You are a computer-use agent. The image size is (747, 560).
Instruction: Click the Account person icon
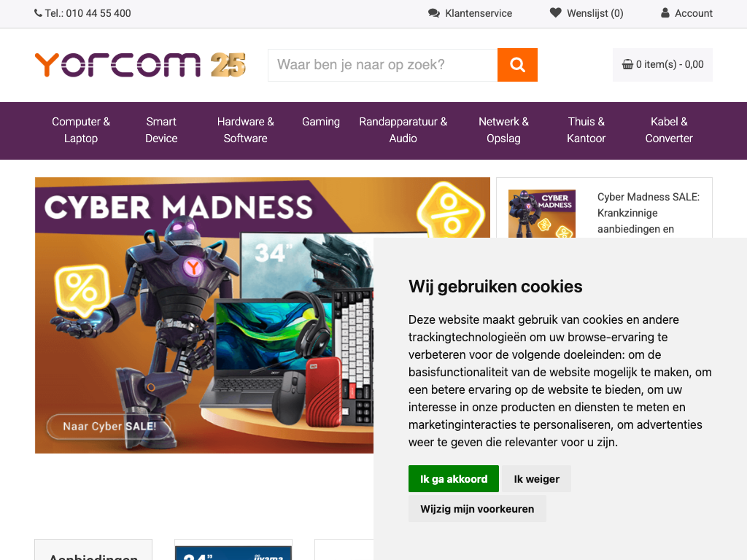tap(665, 13)
